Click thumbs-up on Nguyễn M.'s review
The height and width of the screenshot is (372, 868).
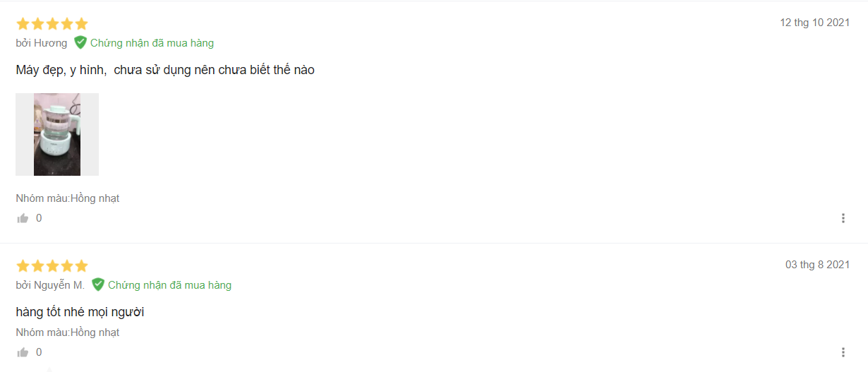(23, 352)
